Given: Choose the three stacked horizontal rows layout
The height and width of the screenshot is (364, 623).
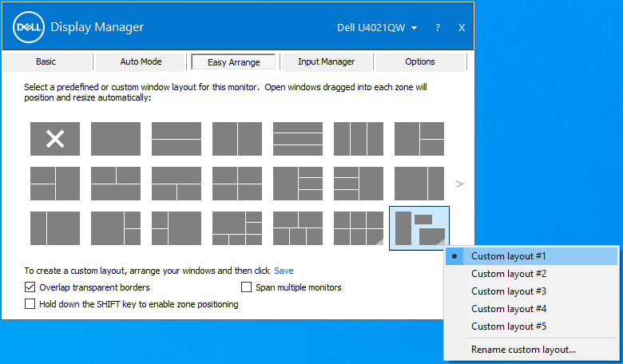Looking at the screenshot, I should (x=298, y=139).
